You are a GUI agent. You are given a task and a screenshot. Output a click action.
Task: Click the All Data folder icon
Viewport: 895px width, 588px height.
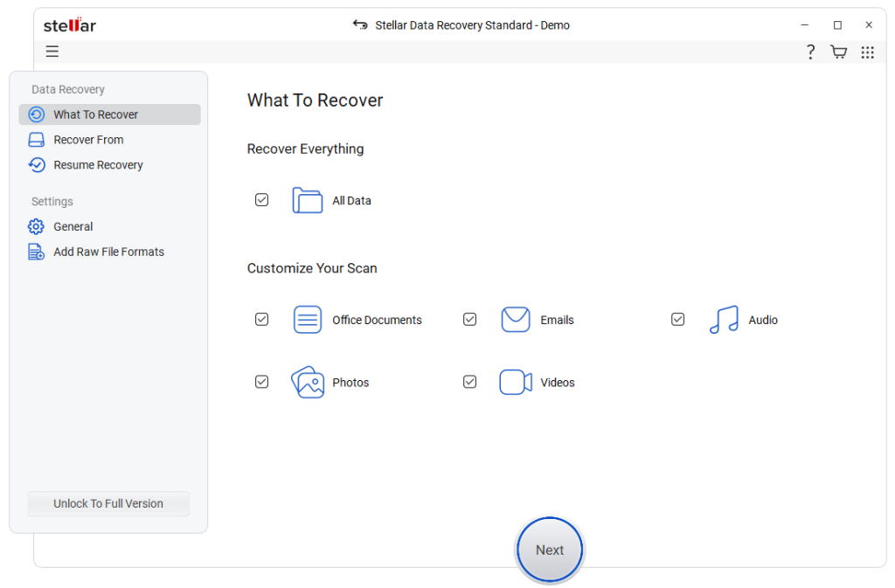[307, 200]
